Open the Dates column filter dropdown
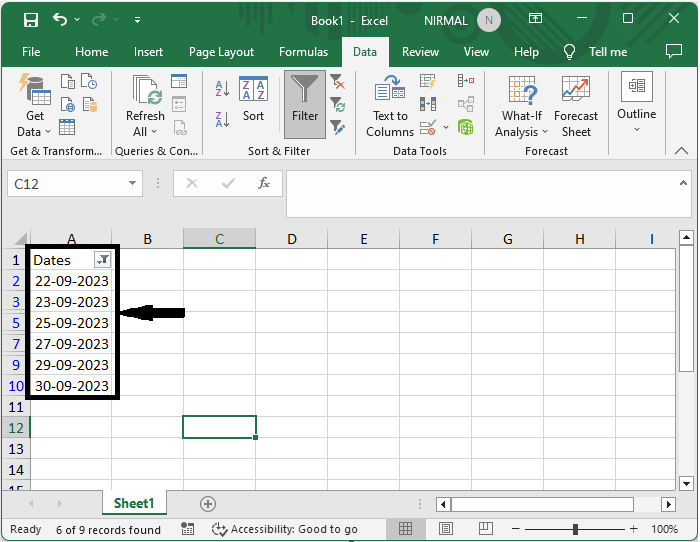Image resolution: width=700 pixels, height=542 pixels. click(x=103, y=259)
